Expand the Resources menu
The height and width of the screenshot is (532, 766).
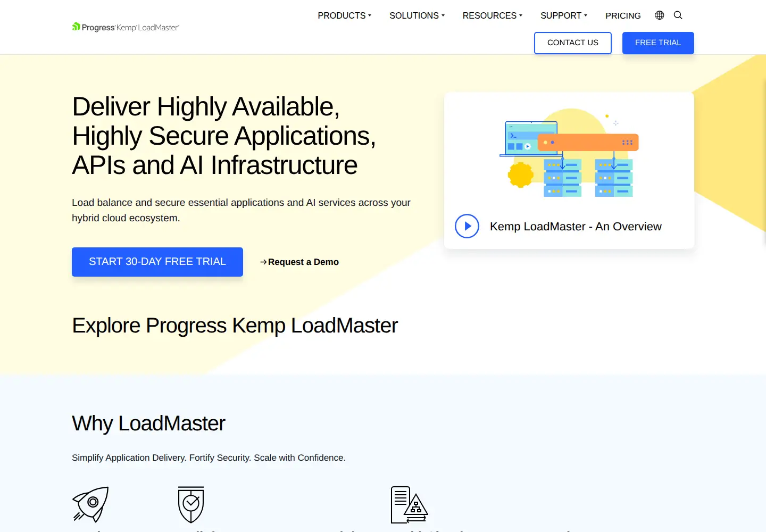[493, 15]
